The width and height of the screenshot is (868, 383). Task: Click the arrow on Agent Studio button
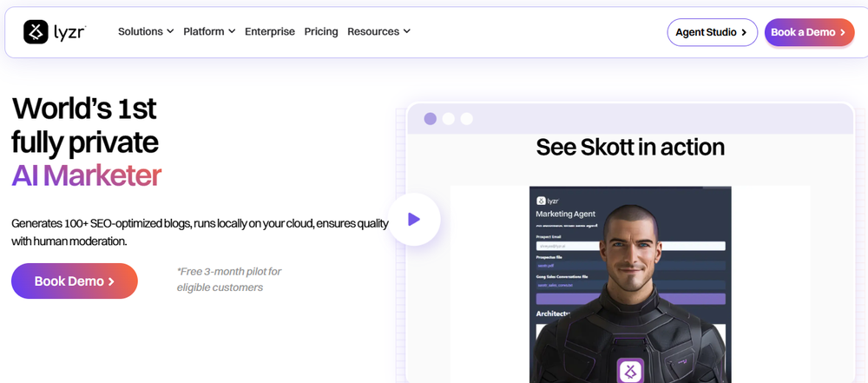tap(744, 32)
